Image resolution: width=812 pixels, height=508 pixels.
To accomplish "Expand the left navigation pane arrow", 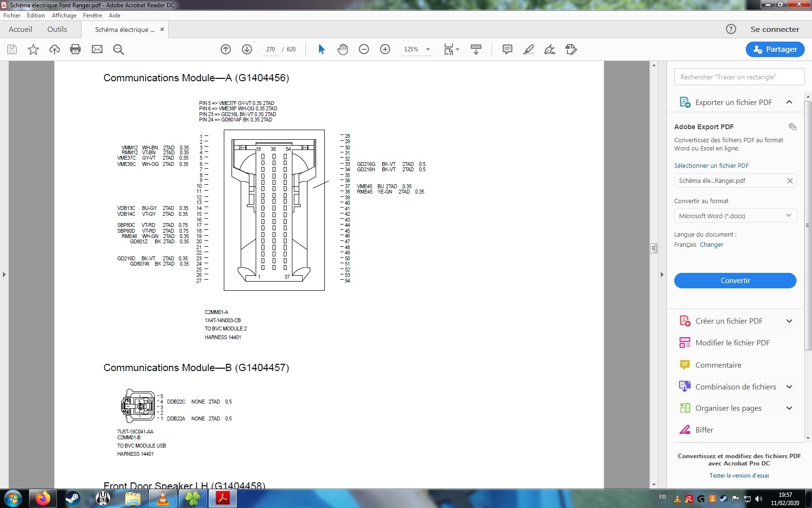I will [x=4, y=275].
